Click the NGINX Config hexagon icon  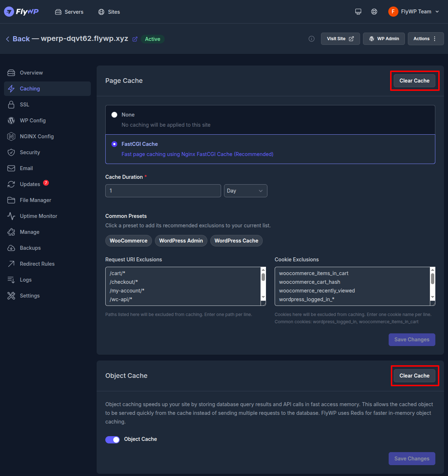[x=11, y=136]
